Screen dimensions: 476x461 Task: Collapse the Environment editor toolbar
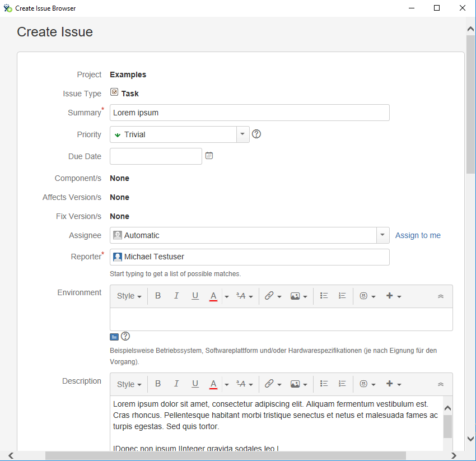pyautogui.click(x=441, y=296)
